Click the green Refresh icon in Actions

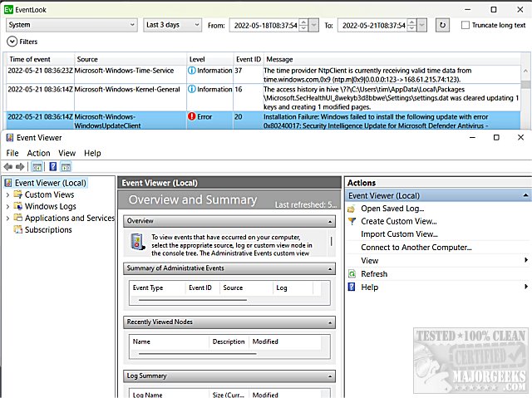[352, 274]
